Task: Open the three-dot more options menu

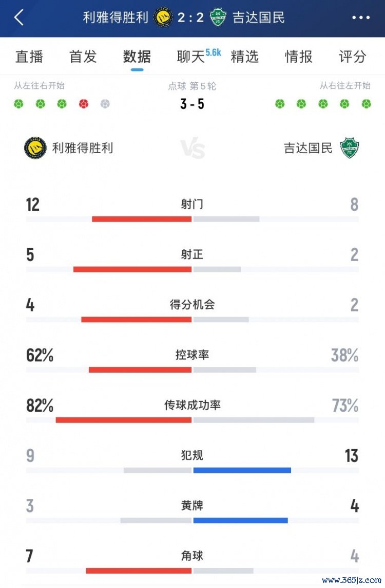Action: 361,17
